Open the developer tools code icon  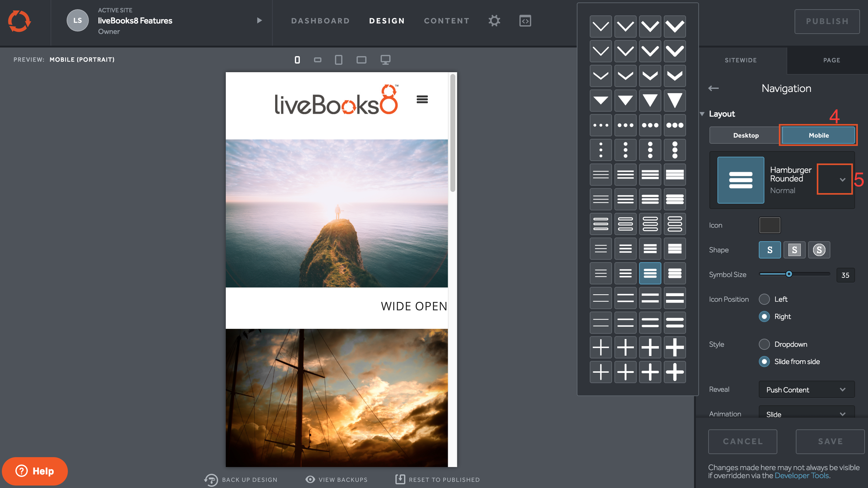tap(525, 21)
